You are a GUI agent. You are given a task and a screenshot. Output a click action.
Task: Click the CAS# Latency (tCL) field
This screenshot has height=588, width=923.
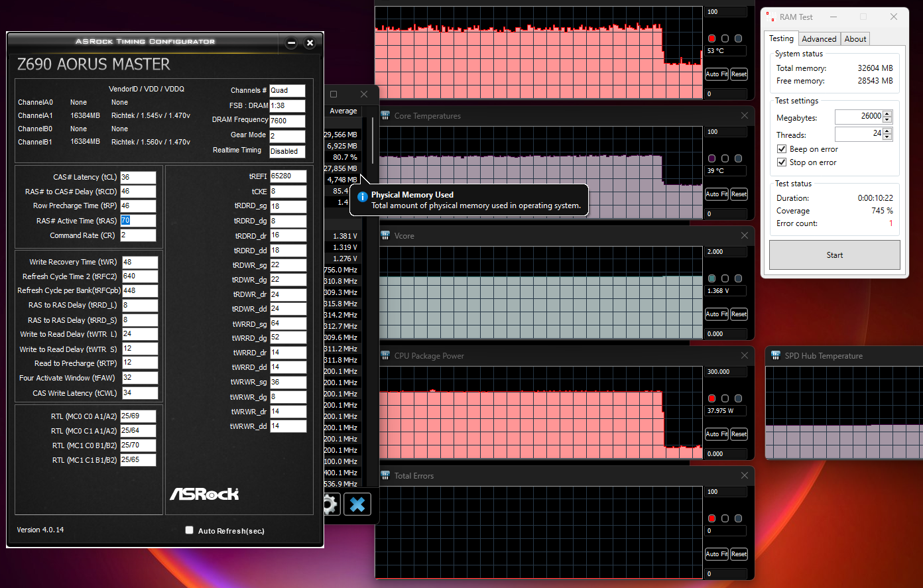point(138,177)
